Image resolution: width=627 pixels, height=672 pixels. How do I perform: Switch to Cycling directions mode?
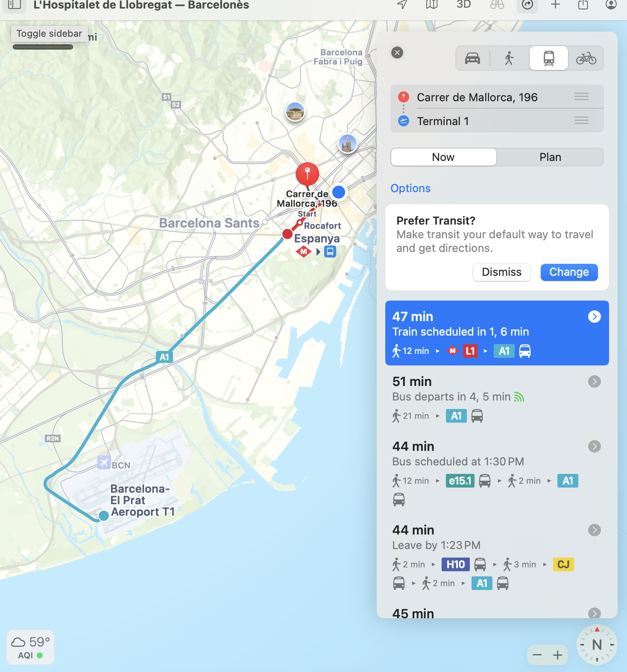(x=586, y=58)
